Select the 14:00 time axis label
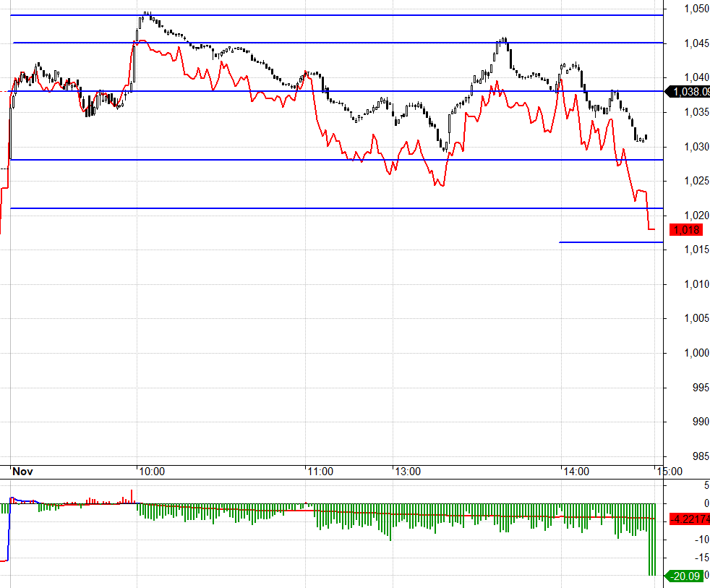Viewport: 710px width, 588px height. tap(576, 472)
